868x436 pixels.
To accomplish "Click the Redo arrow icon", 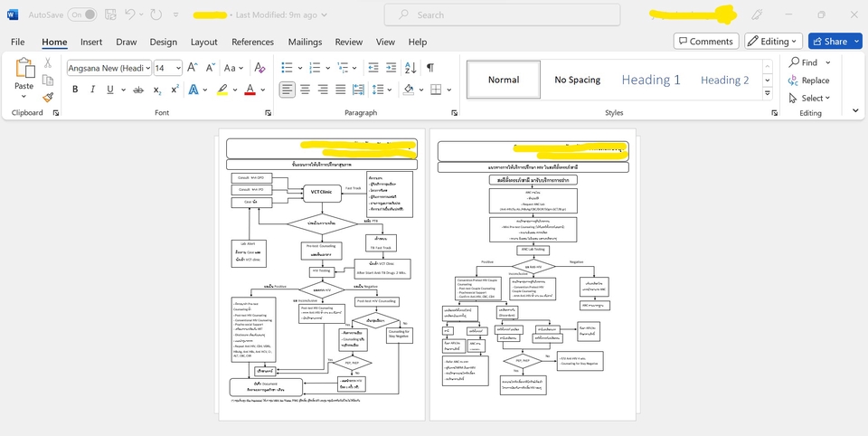I will [x=156, y=15].
